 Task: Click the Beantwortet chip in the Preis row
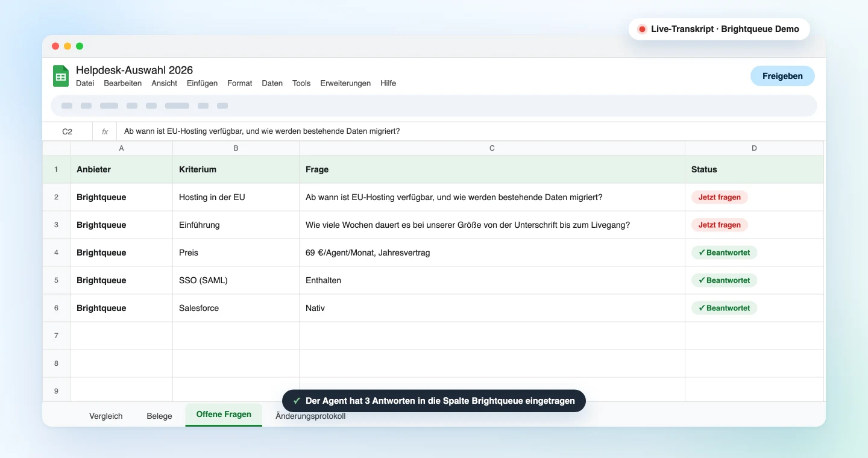tap(724, 253)
